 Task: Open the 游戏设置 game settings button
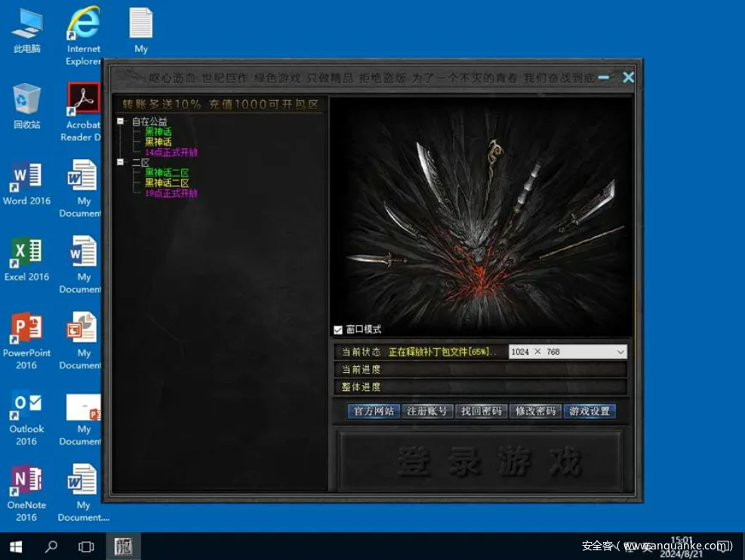pyautogui.click(x=590, y=411)
